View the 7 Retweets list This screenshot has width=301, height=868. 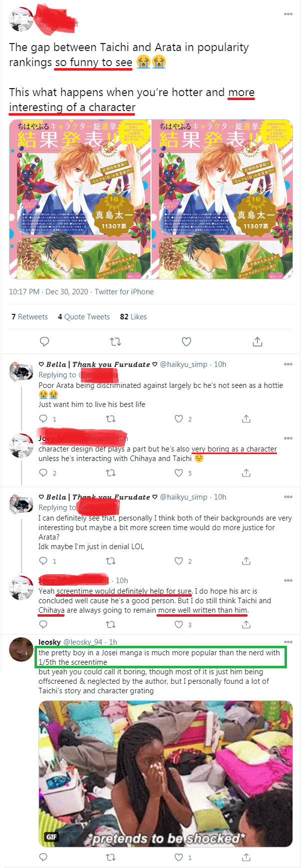pos(29,317)
